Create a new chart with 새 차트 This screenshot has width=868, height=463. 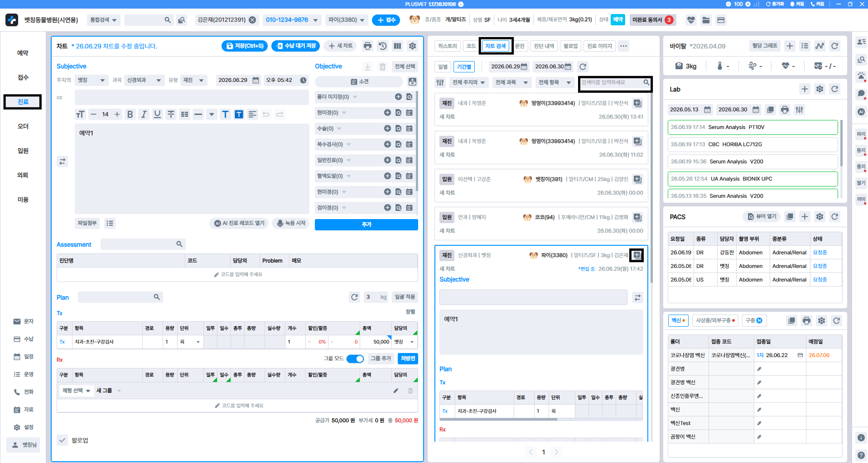[x=341, y=46]
